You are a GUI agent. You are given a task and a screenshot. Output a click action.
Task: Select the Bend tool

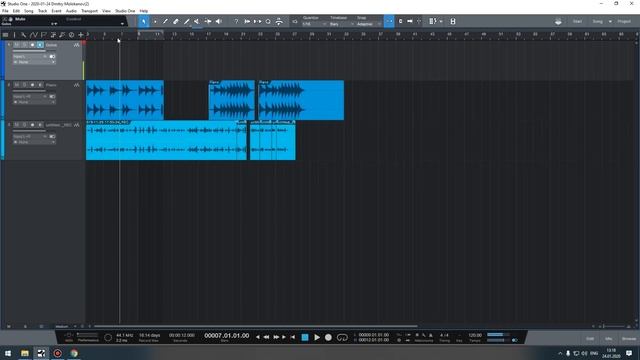pos(208,21)
